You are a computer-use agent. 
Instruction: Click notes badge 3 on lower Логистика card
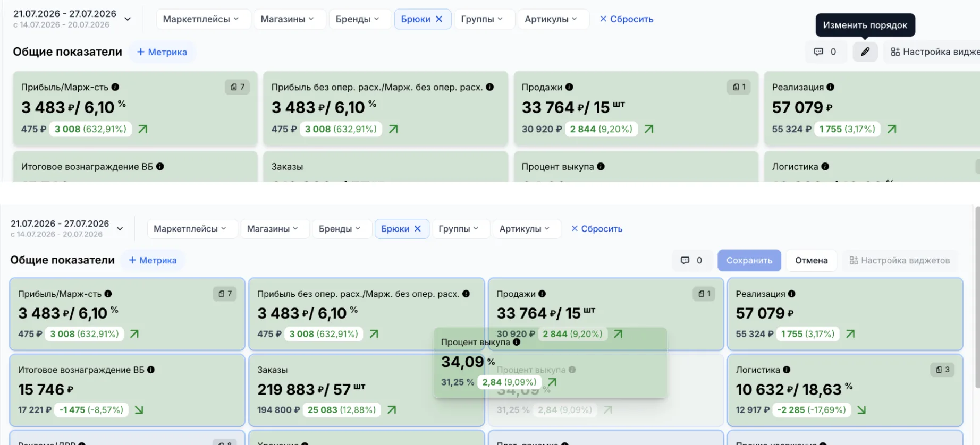(942, 370)
